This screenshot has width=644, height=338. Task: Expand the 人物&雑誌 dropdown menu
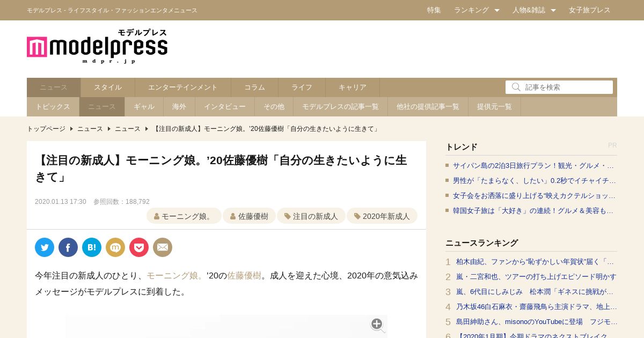pos(534,10)
